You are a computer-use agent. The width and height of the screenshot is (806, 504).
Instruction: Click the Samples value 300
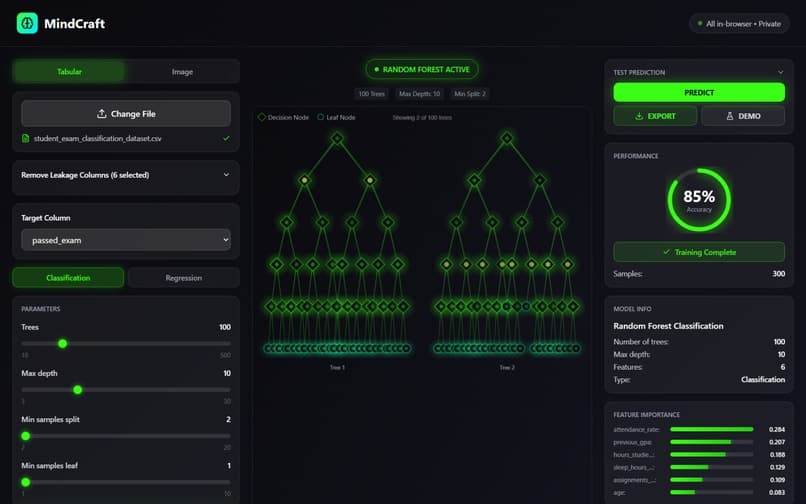pyautogui.click(x=779, y=274)
